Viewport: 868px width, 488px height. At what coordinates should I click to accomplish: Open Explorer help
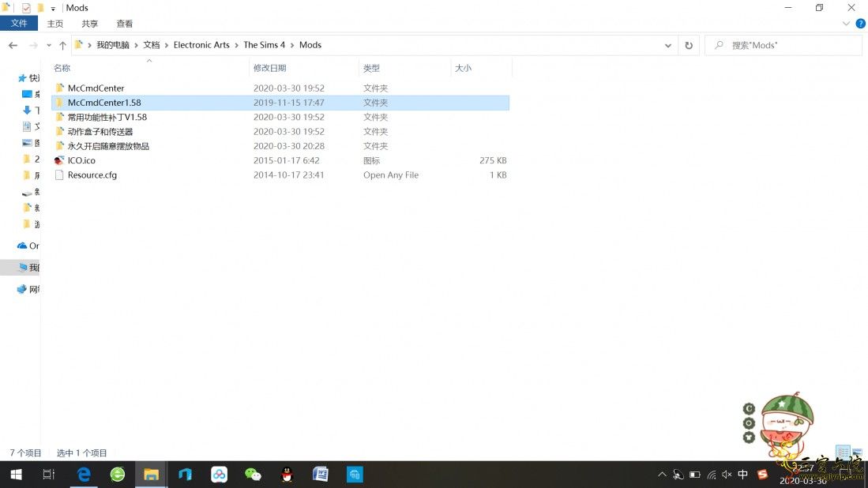pyautogui.click(x=860, y=24)
